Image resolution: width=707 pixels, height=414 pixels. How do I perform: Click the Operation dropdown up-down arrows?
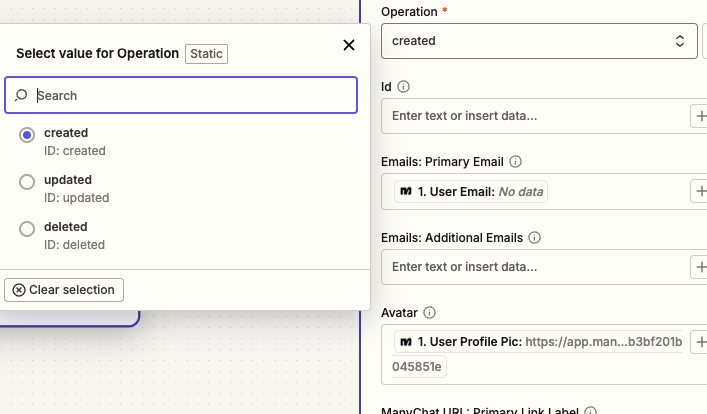[x=680, y=41]
